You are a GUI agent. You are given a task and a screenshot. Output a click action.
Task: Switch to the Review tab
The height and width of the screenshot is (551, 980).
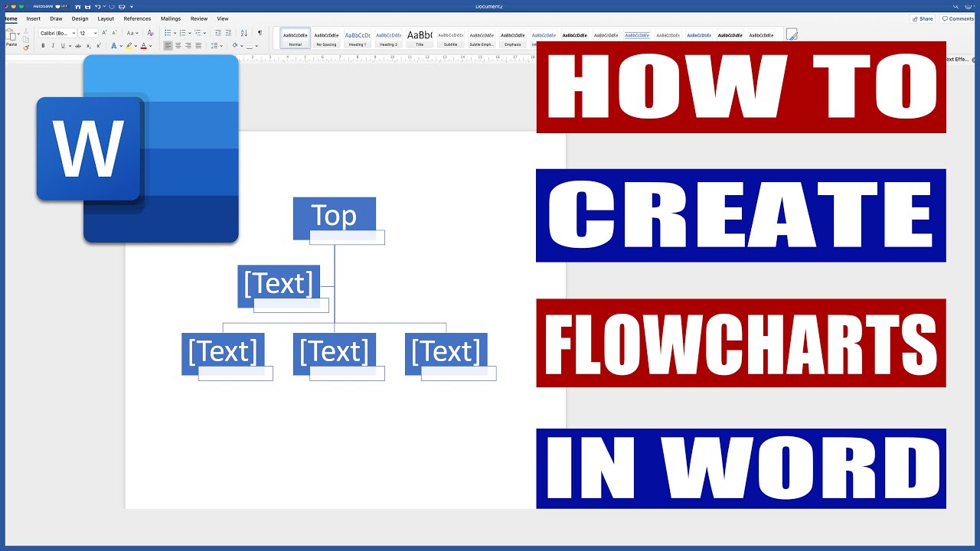[199, 18]
